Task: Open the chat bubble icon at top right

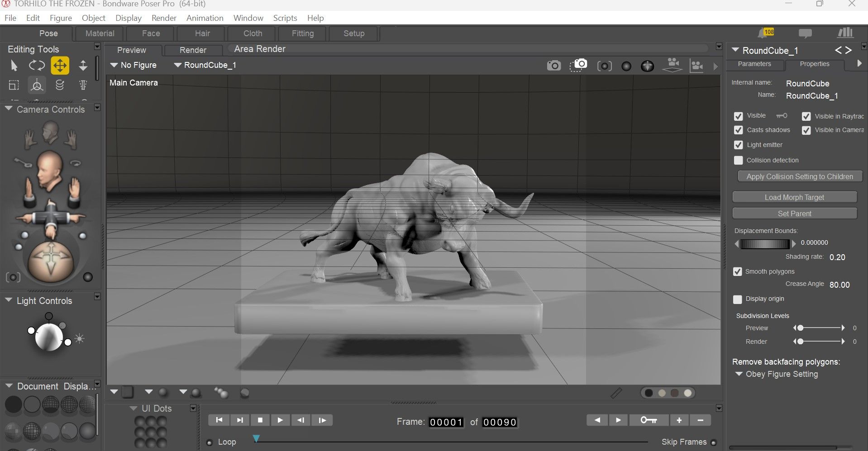Action: (x=805, y=33)
